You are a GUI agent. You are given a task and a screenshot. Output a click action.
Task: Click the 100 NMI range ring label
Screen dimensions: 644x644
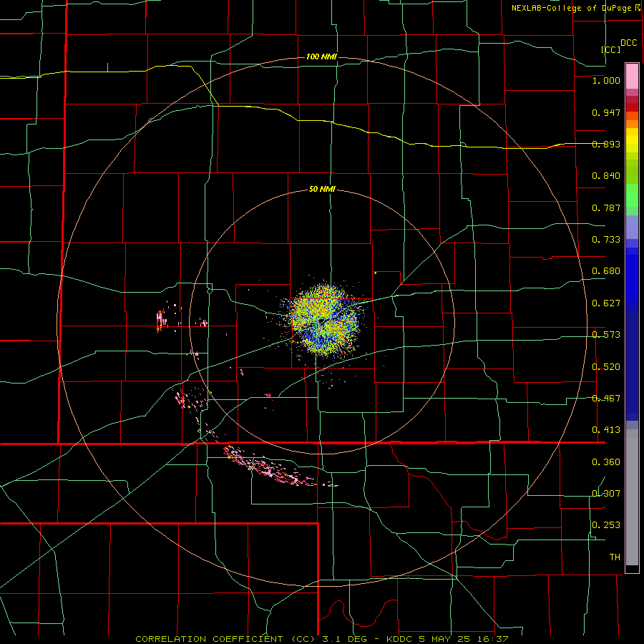pos(321,57)
